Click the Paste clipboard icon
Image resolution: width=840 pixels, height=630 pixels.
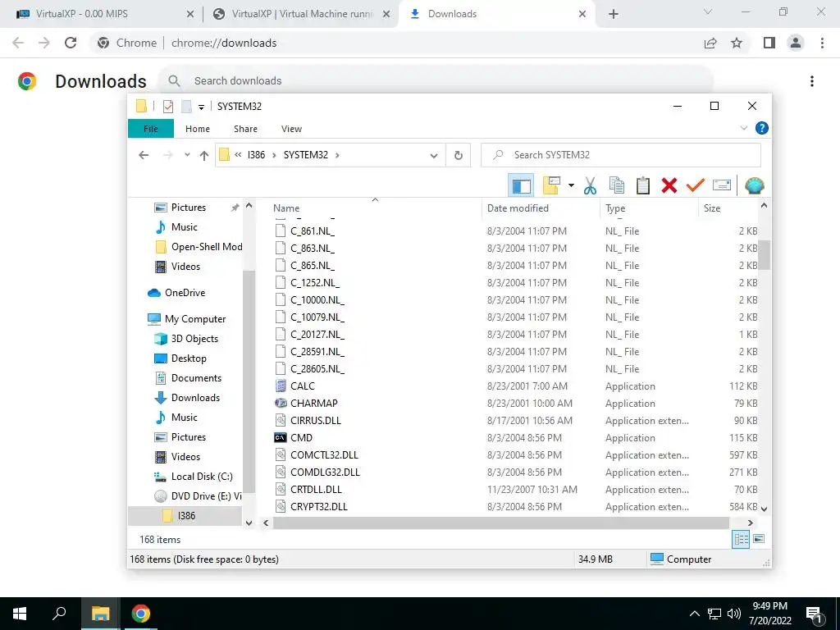tap(643, 185)
